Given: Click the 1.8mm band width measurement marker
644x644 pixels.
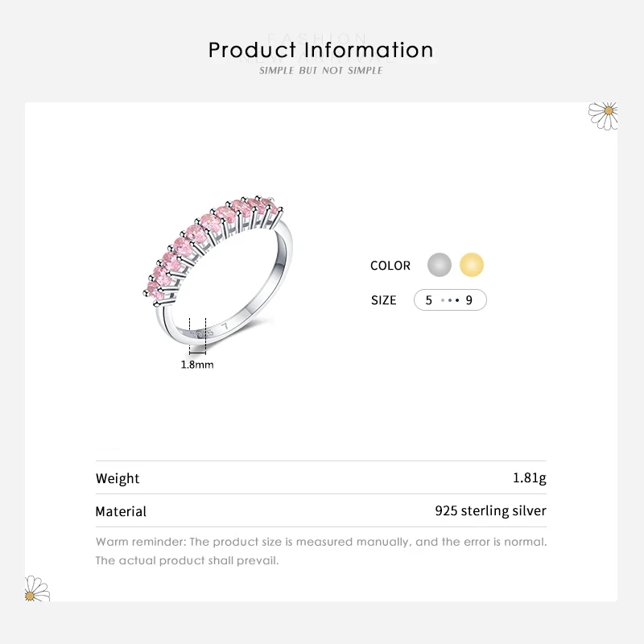Looking at the screenshot, I should (x=197, y=333).
